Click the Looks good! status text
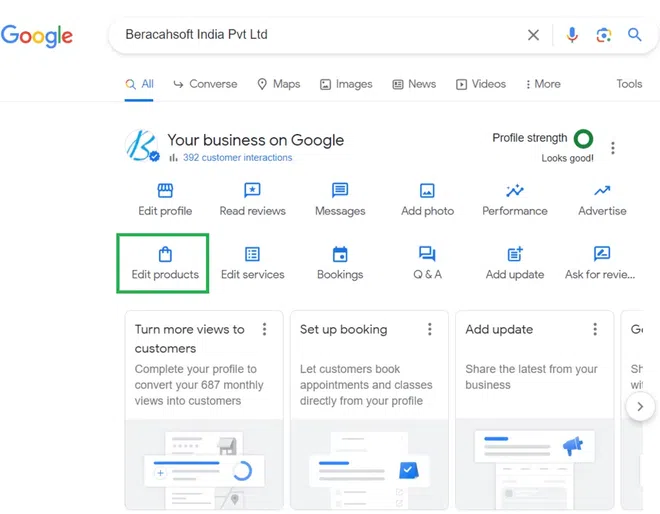 [x=567, y=158]
